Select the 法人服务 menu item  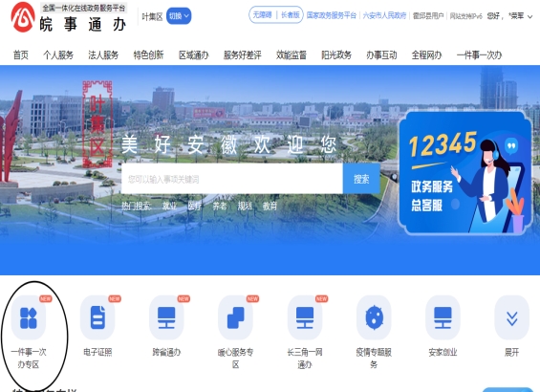[x=103, y=54]
